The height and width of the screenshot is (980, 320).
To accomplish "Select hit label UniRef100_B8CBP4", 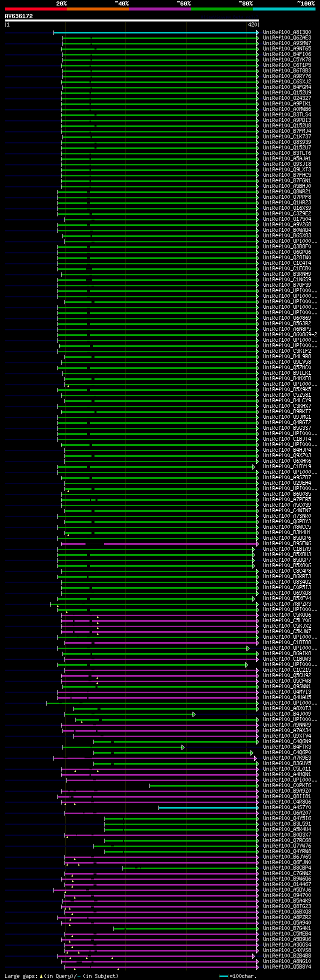I will [287, 868].
